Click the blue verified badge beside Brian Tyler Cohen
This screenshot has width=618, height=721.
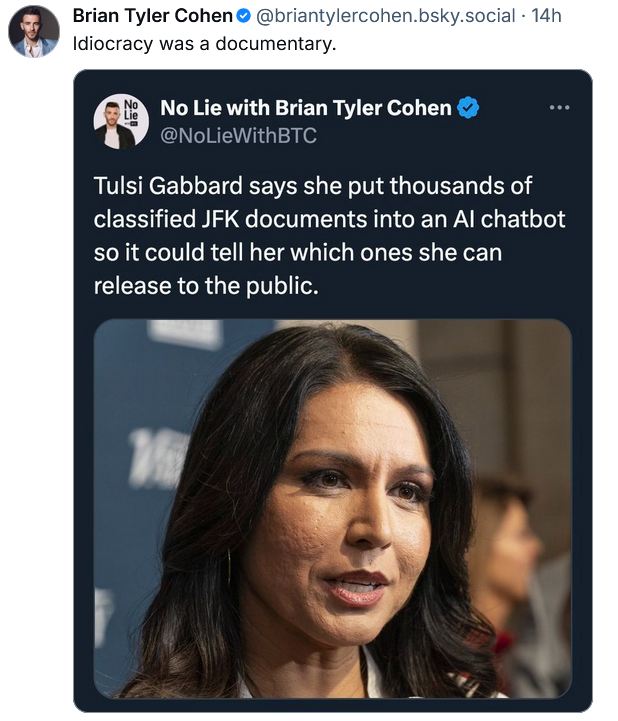[x=243, y=16]
